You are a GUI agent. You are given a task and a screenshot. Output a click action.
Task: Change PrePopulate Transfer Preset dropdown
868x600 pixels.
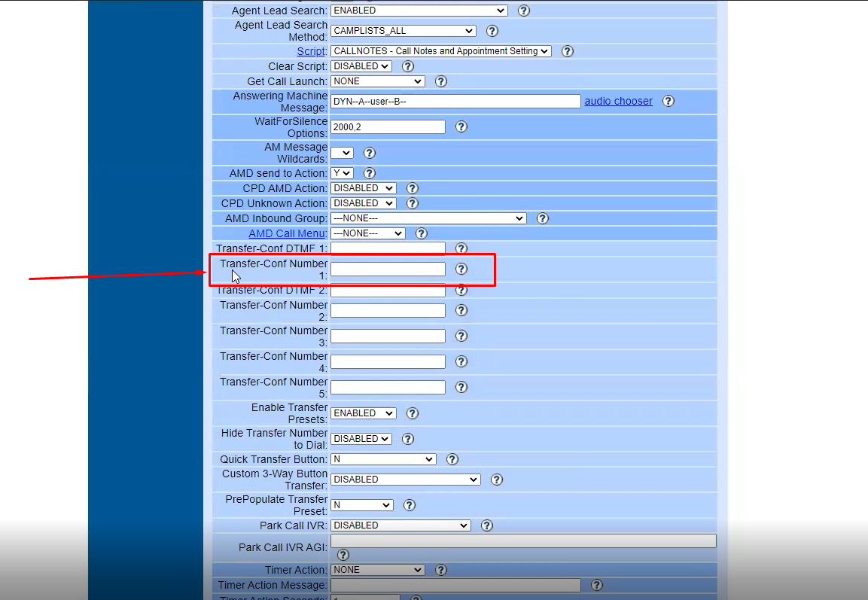[x=362, y=505]
